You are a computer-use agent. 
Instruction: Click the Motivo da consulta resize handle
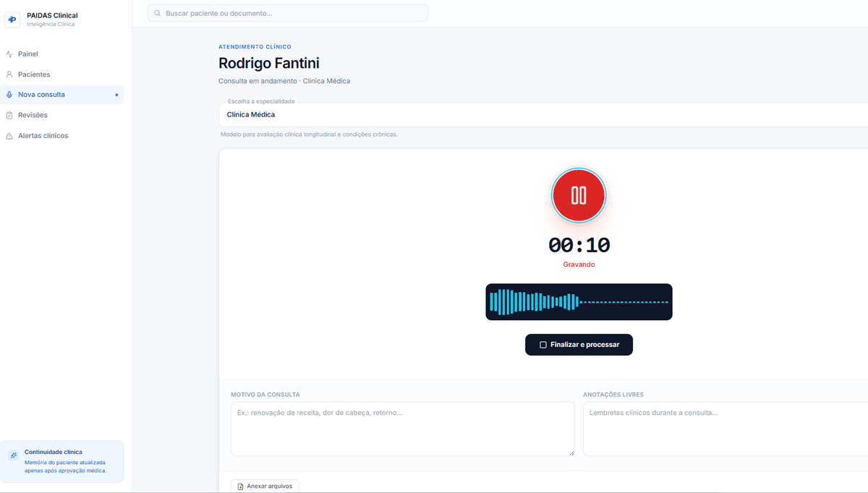571,452
